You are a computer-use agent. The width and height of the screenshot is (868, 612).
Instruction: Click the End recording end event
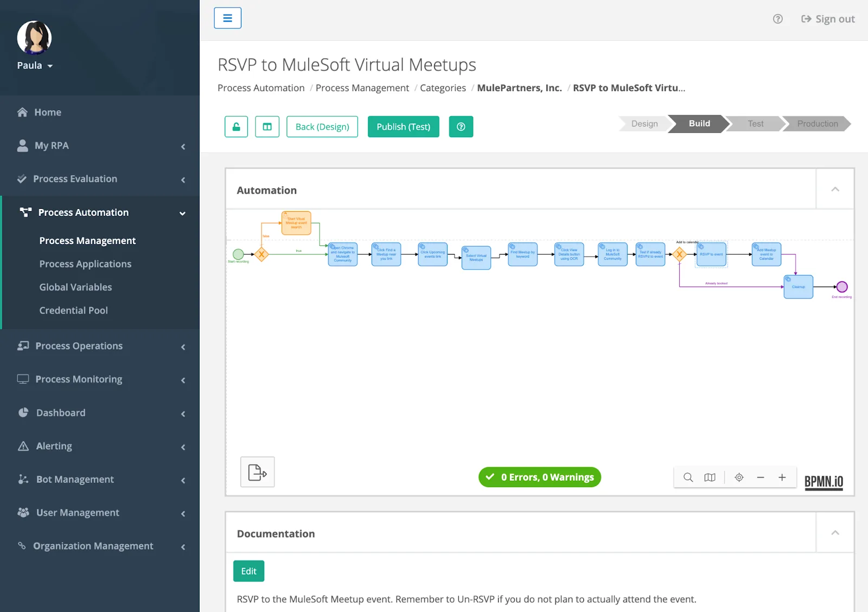[x=842, y=286]
